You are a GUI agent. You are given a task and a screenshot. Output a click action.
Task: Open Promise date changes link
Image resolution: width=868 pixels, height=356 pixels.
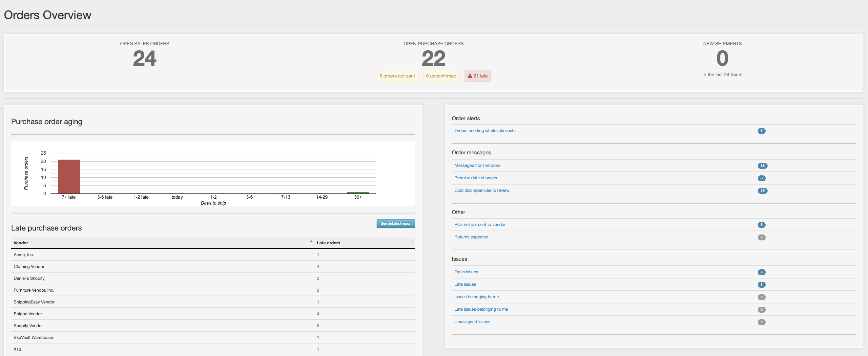point(475,178)
